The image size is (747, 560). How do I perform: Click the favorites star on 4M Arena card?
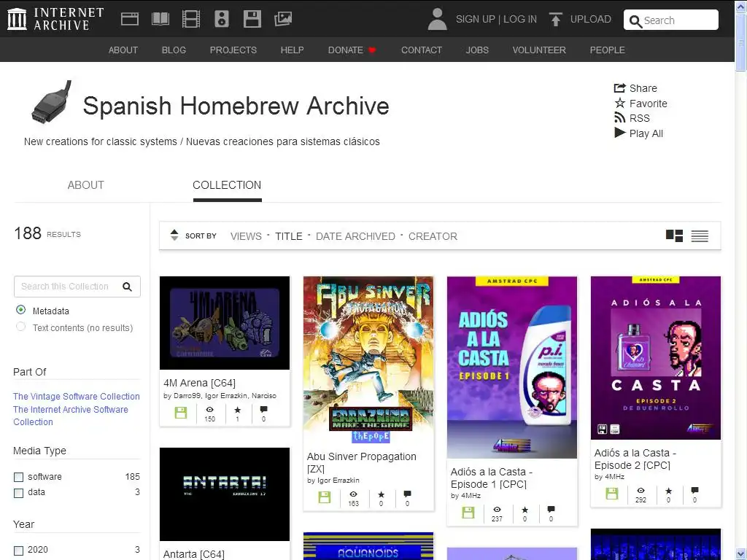click(x=237, y=410)
